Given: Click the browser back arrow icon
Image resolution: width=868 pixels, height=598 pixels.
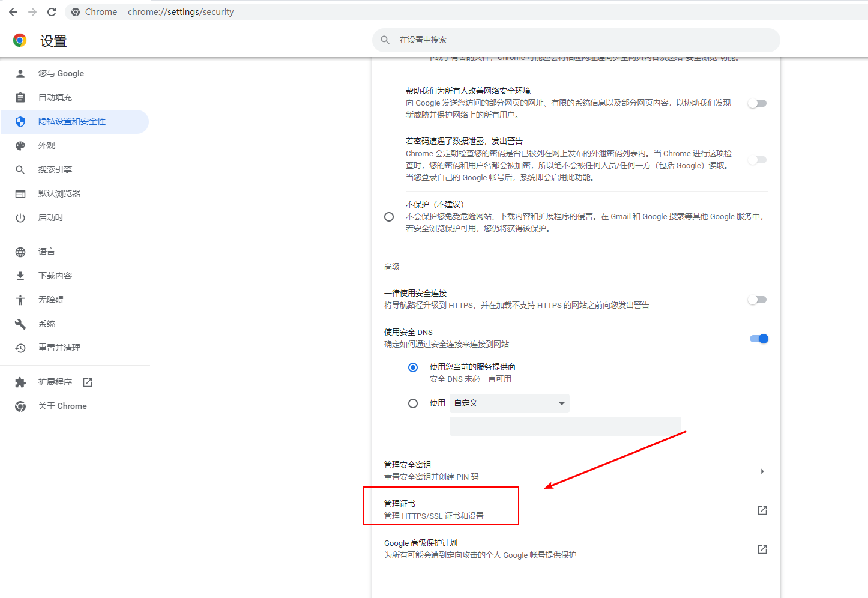Looking at the screenshot, I should [x=13, y=12].
